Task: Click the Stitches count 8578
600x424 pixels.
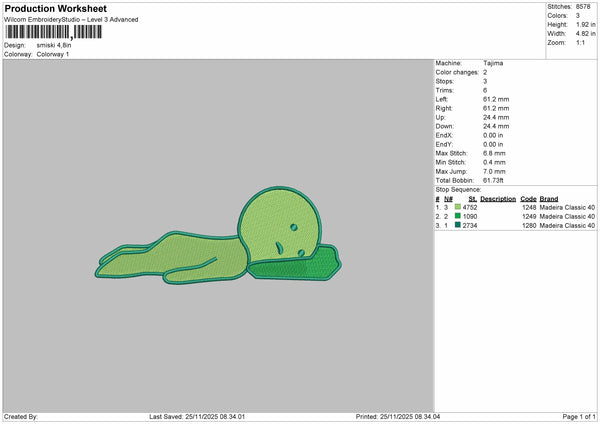Action: [585, 6]
